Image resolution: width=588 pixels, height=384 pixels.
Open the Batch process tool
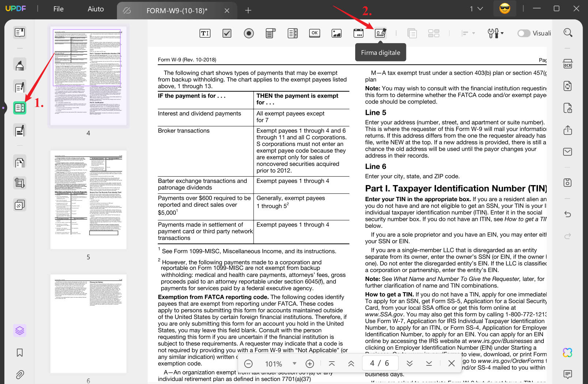pyautogui.click(x=20, y=205)
